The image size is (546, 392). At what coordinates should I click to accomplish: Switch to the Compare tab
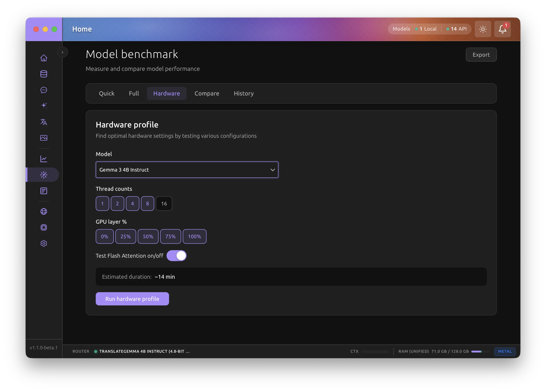click(x=207, y=93)
